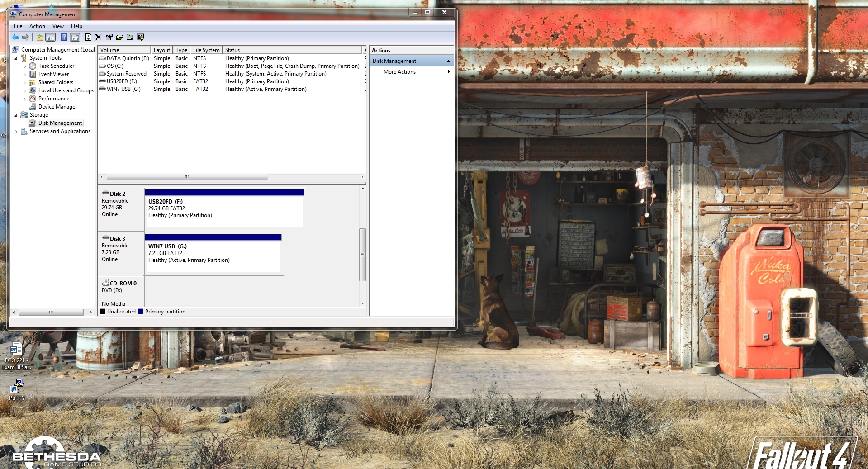868x469 pixels.
Task: Open the View menu
Action: 58,26
